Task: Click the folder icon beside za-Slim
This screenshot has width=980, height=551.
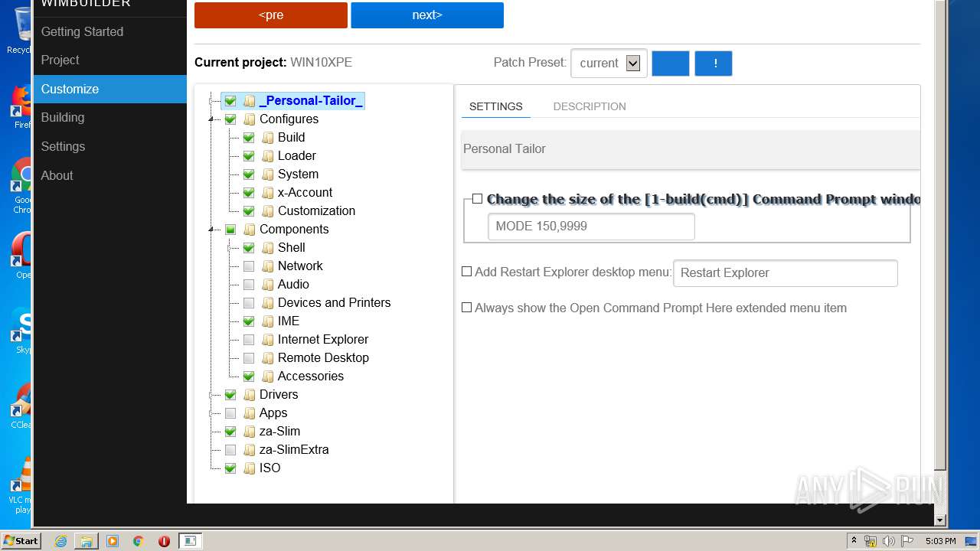Action: click(x=249, y=432)
